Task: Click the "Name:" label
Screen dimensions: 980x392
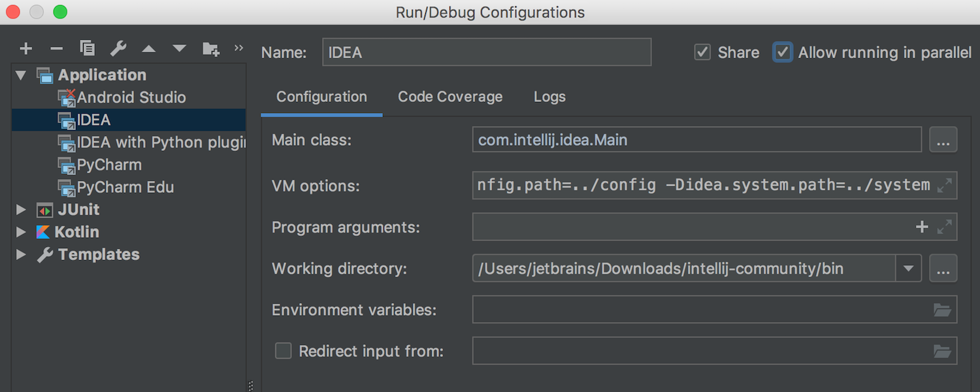Action: 284,52
